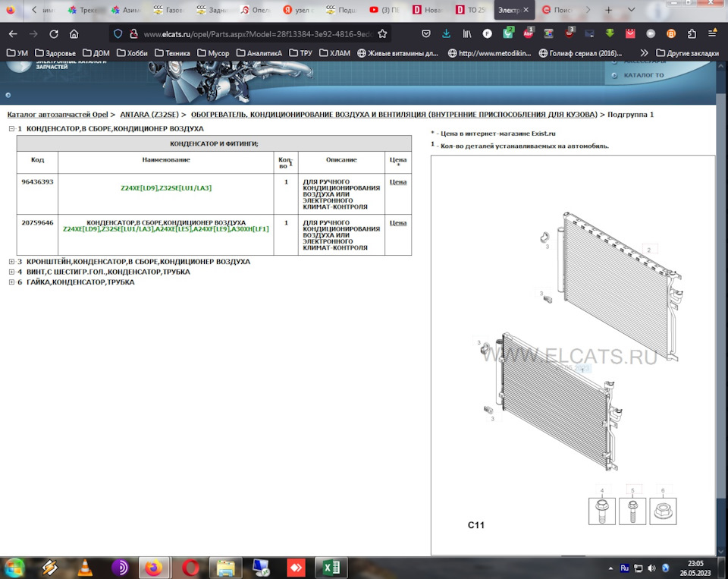The image size is (728, 579).
Task: Open the Firefox downloads arrow
Action: pyautogui.click(x=446, y=34)
